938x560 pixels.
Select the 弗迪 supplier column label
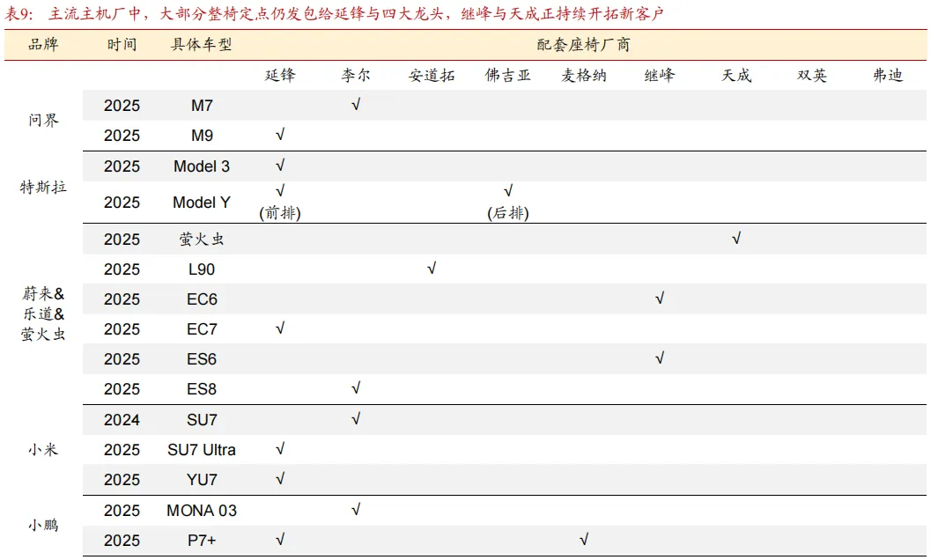click(x=888, y=76)
